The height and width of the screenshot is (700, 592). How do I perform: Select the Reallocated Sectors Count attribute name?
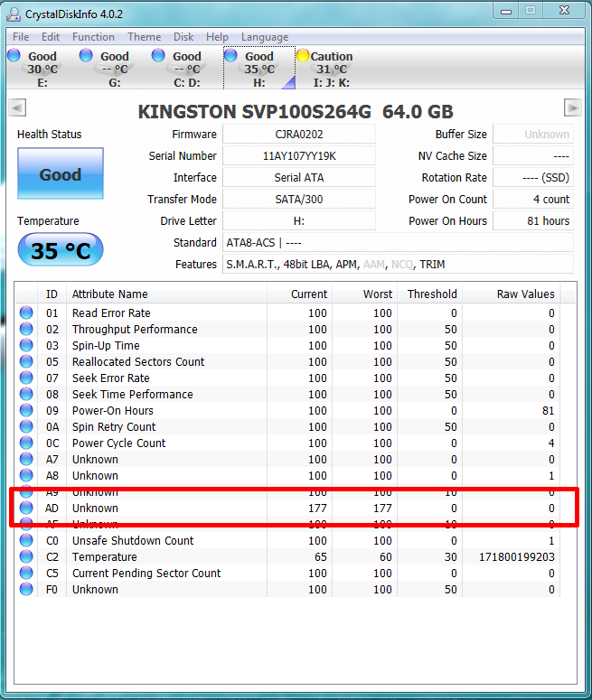[x=138, y=361]
